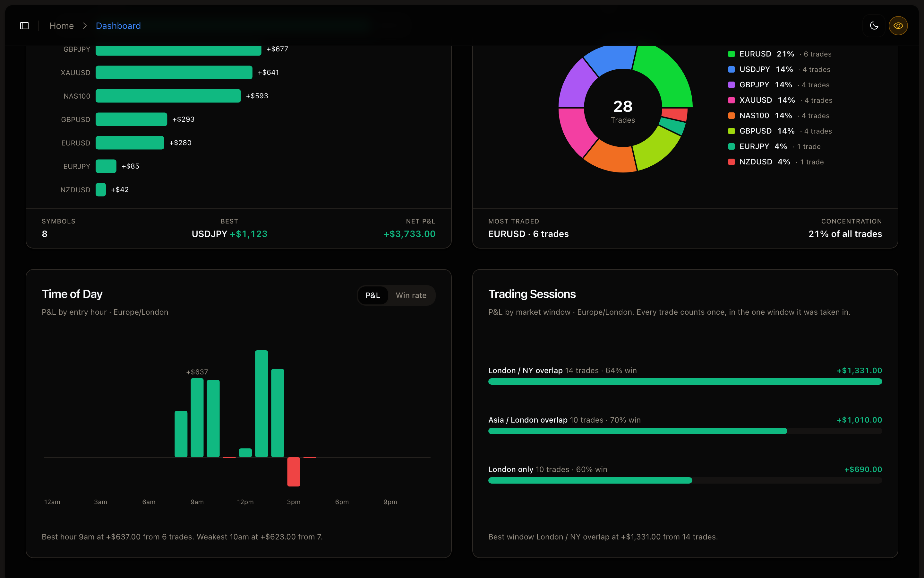This screenshot has width=924, height=578.
Task: Toggle the eye visibility button
Action: pyautogui.click(x=898, y=26)
